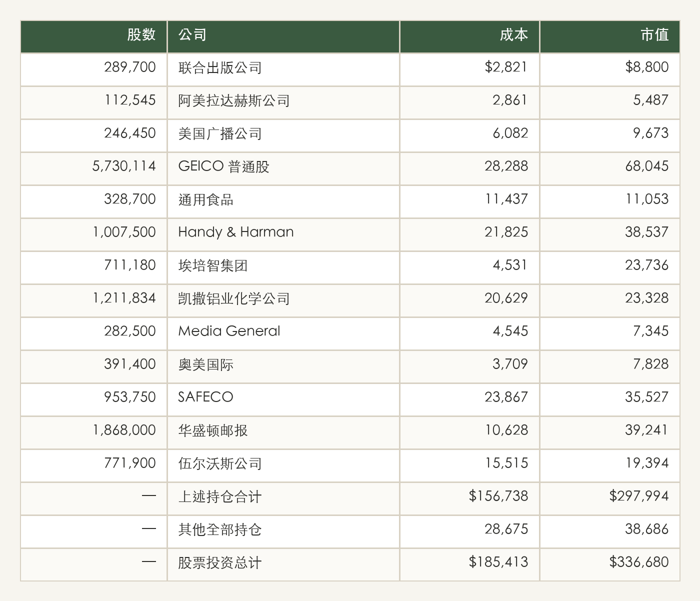Click share count 771,900

tap(130, 463)
